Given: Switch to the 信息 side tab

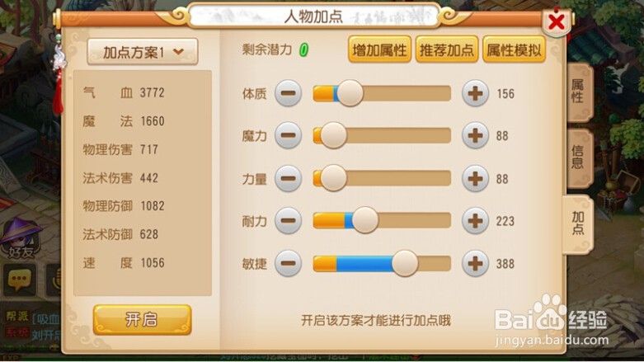Looking at the screenshot, I should coord(578,157).
